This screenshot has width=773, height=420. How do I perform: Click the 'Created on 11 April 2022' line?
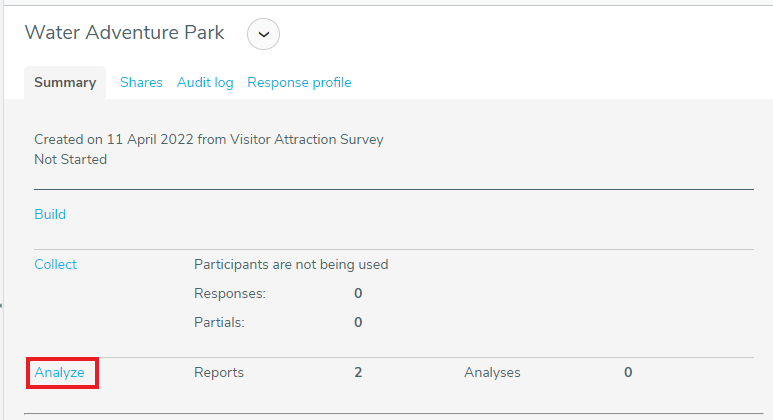209,140
